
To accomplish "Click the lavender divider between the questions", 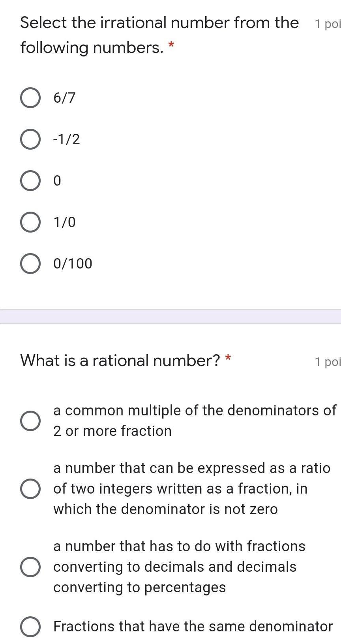I will point(170,317).
